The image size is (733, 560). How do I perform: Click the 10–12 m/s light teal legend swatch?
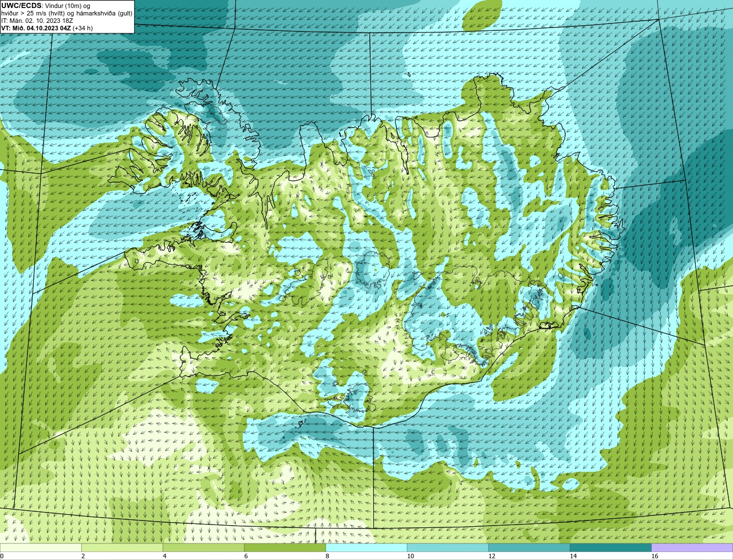448,548
